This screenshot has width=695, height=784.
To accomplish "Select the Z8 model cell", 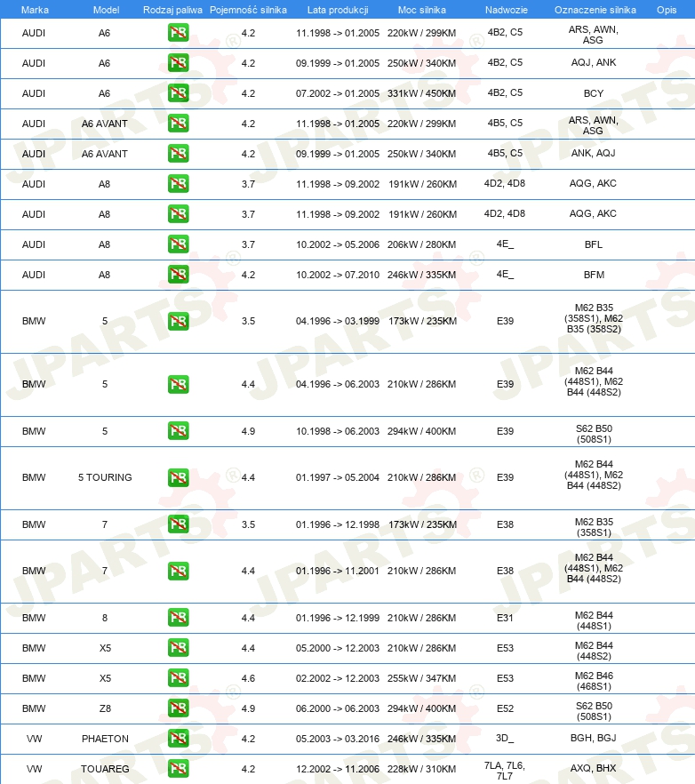I will click(105, 708).
